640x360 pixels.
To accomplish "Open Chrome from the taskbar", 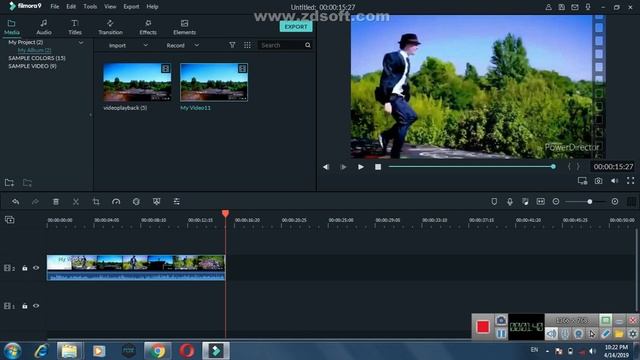I will [x=158, y=351].
